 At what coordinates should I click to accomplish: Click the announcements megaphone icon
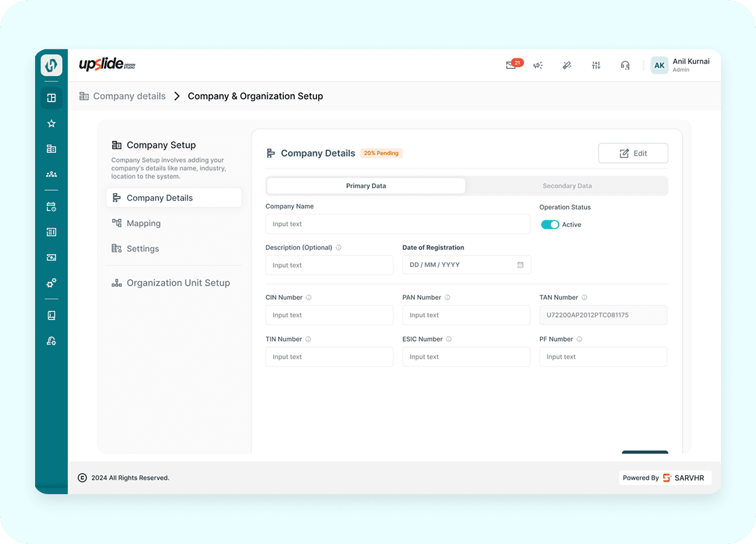tap(538, 65)
